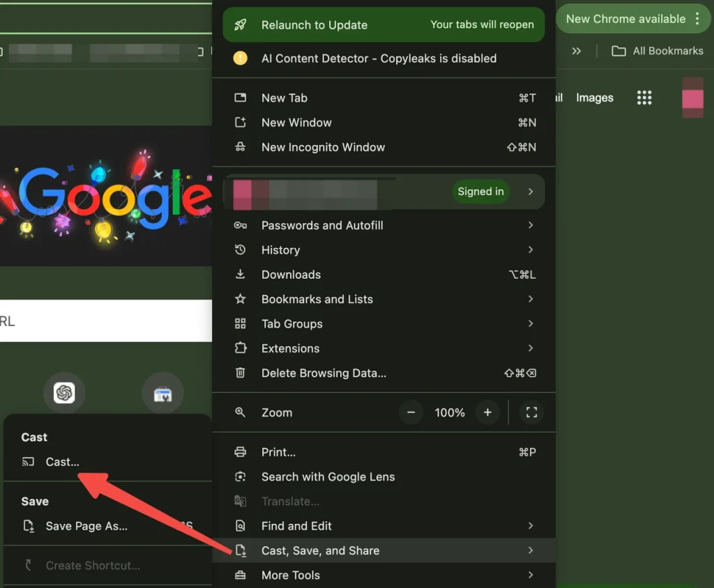
Task: Click the fullscreen zoom icon
Action: (531, 412)
